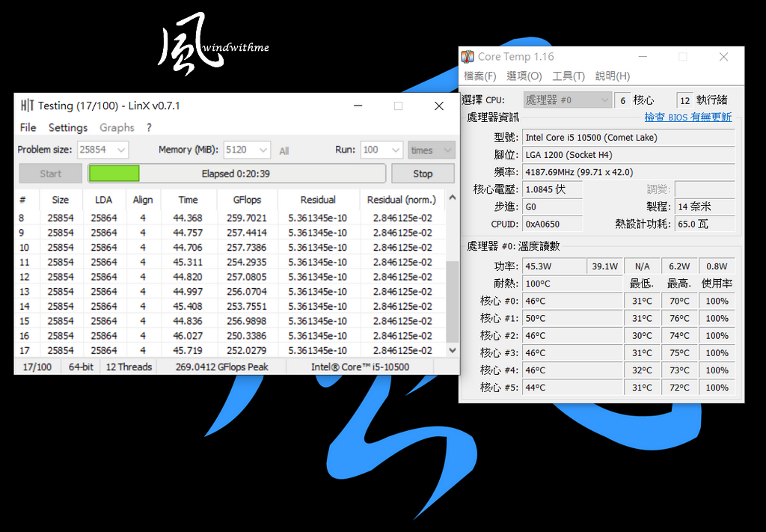Click the 269.0412 GFlops Peak status entry
The image size is (766, 532).
click(221, 367)
